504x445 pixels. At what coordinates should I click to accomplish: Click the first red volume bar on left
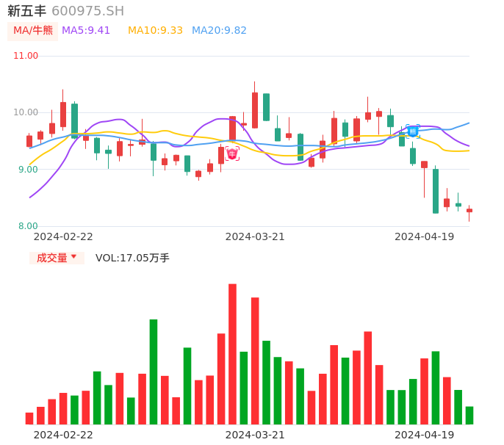click(x=29, y=418)
